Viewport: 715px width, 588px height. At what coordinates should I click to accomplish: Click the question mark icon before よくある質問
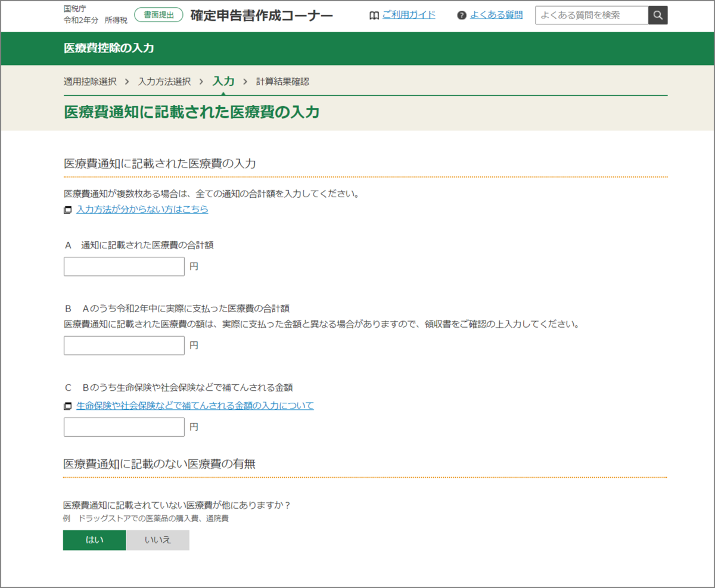462,15
